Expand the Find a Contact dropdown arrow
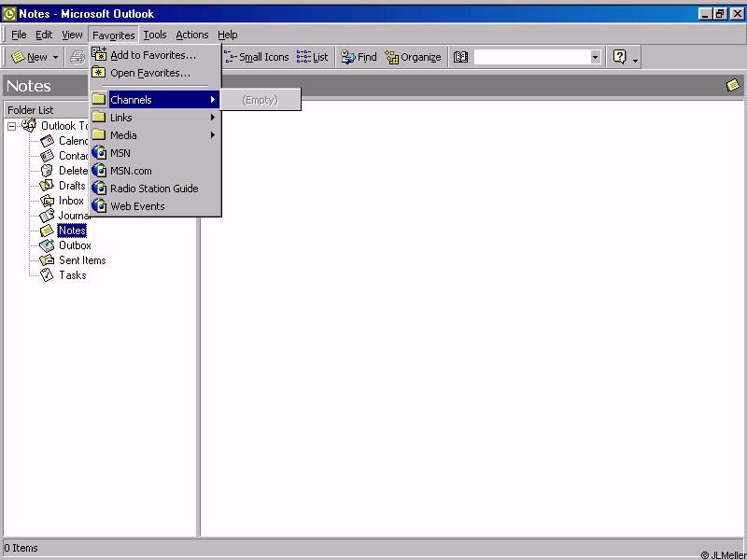Image resolution: width=747 pixels, height=560 pixels. pos(595,57)
